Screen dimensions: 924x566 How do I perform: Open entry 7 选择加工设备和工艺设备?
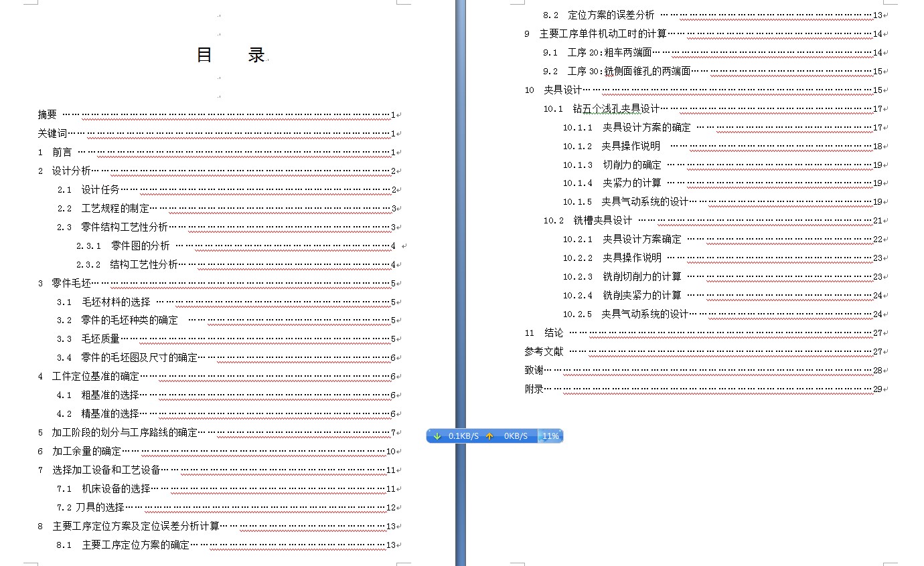click(x=217, y=470)
